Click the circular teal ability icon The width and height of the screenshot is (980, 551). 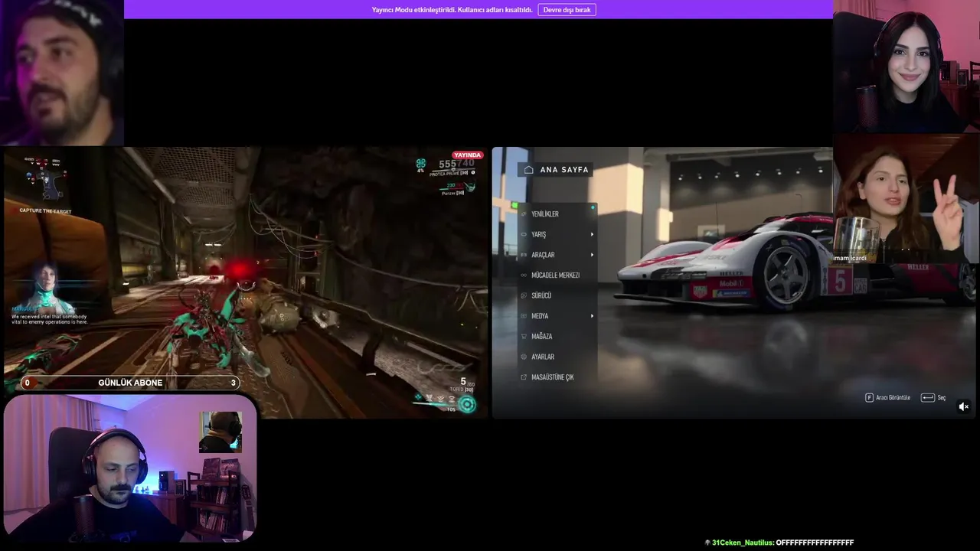(x=467, y=405)
